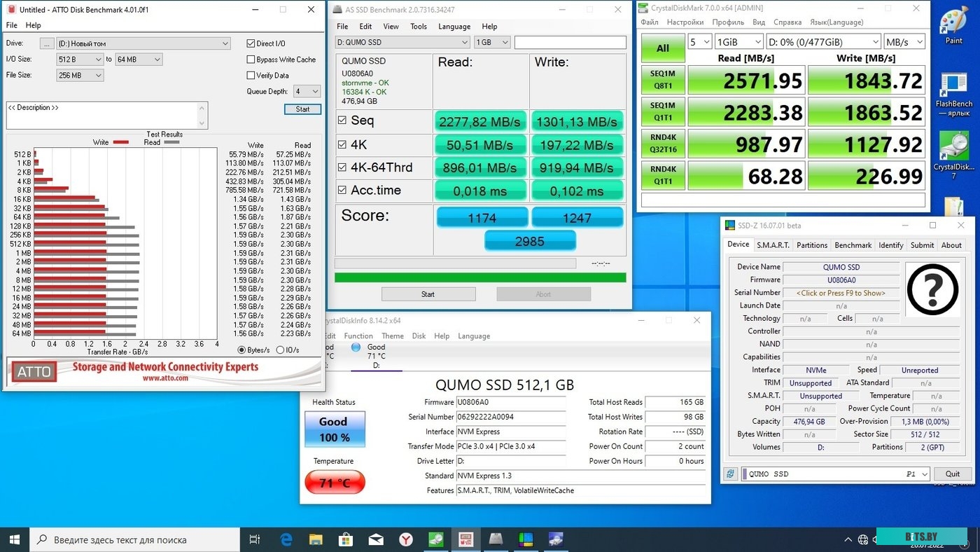The image size is (980, 552).
Task: Click the CrystalDiskMark All button
Action: [662, 48]
